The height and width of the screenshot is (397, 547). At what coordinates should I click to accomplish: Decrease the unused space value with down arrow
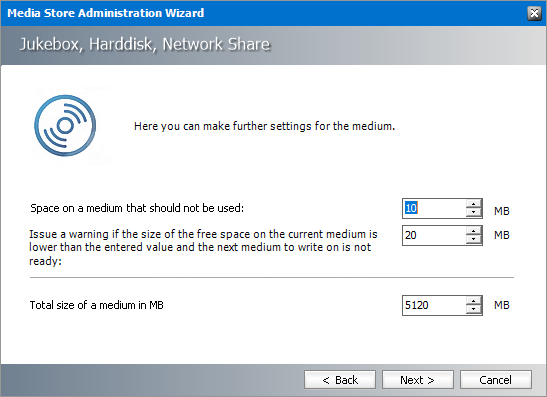tap(473, 213)
